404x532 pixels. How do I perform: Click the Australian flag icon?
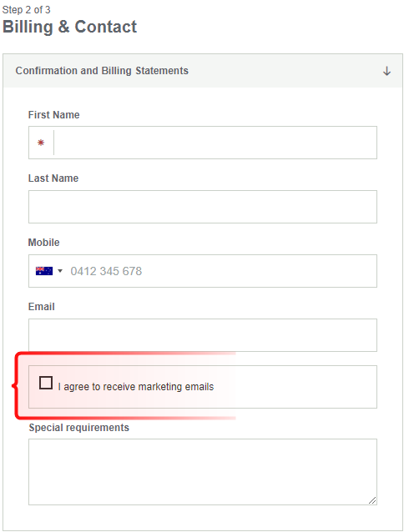click(x=44, y=271)
